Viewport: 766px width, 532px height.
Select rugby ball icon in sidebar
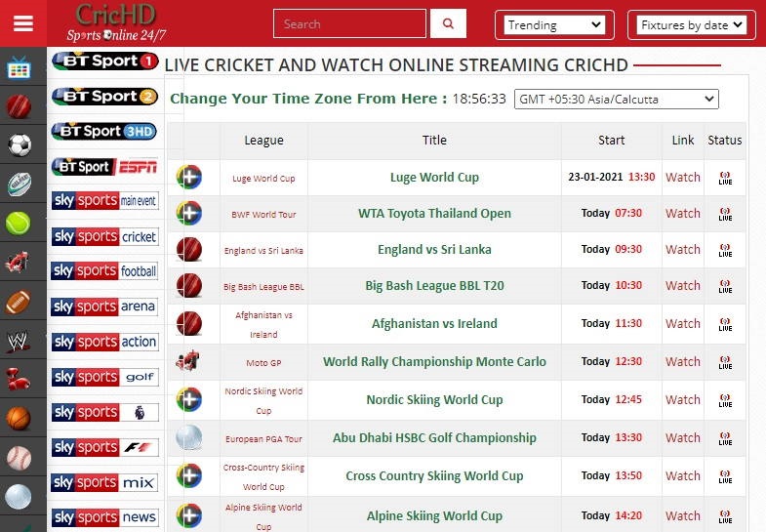point(20,184)
